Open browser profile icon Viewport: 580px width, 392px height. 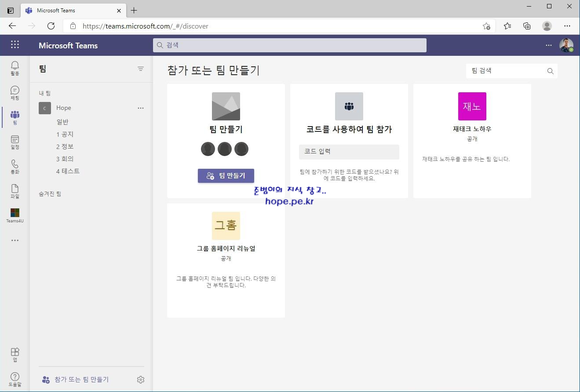click(547, 26)
